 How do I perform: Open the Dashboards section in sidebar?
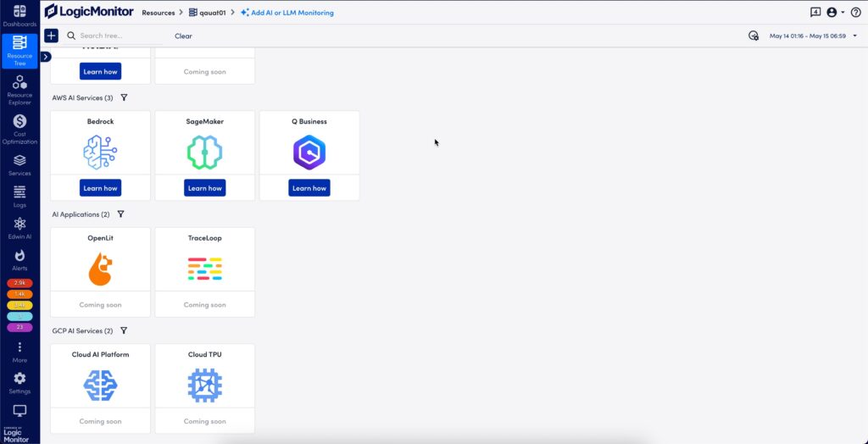point(19,15)
